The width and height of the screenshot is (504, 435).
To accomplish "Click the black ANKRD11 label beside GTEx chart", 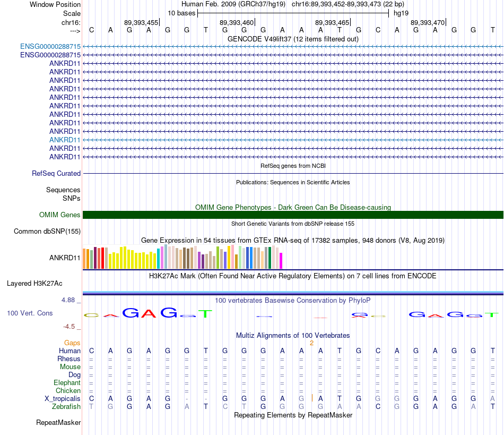I will 65,258.
